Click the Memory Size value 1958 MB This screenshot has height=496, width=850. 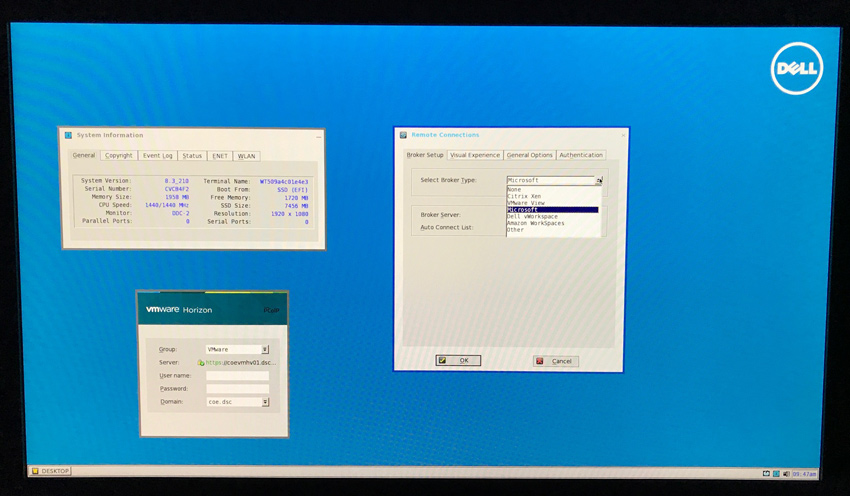coord(177,197)
